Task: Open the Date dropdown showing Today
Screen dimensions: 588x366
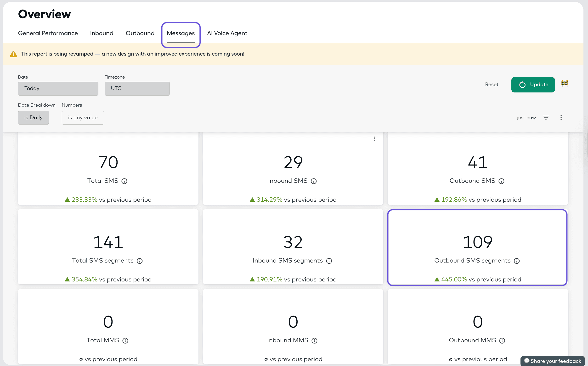Action: 58,89
